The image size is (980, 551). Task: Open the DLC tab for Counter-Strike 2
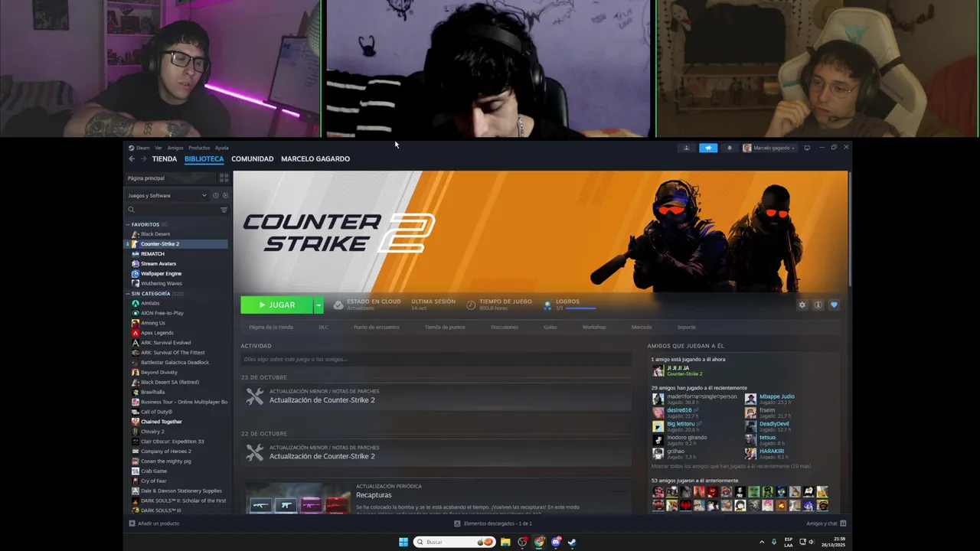(323, 327)
